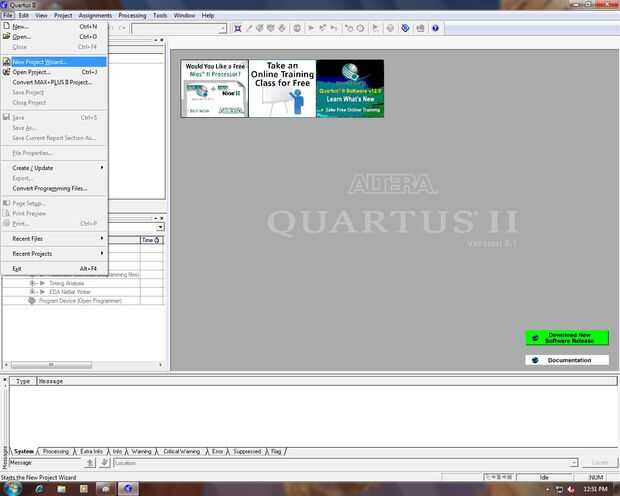Click the previous message up arrow
620x496 pixels.
pos(90,462)
